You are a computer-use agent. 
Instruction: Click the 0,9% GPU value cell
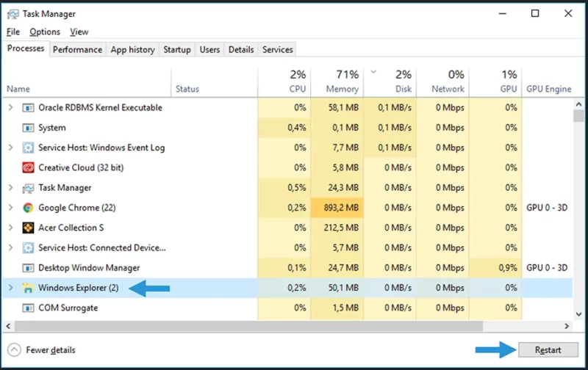[495, 268]
